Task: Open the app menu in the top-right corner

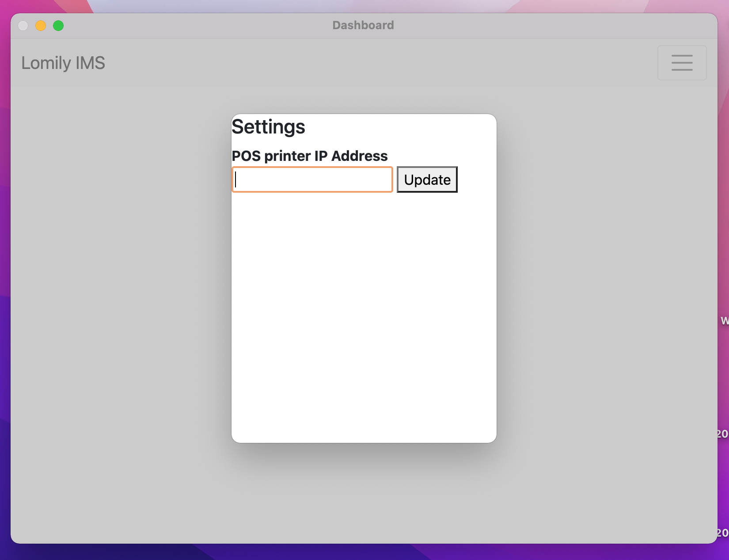Action: click(682, 62)
